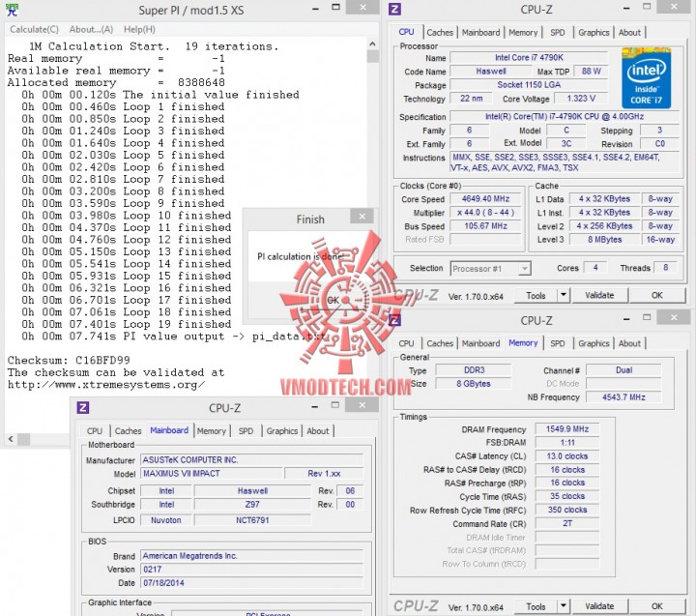Switch to SPD tab in Memory CPU-Z window
Image resolution: width=696 pixels, height=616 pixels.
(x=558, y=343)
